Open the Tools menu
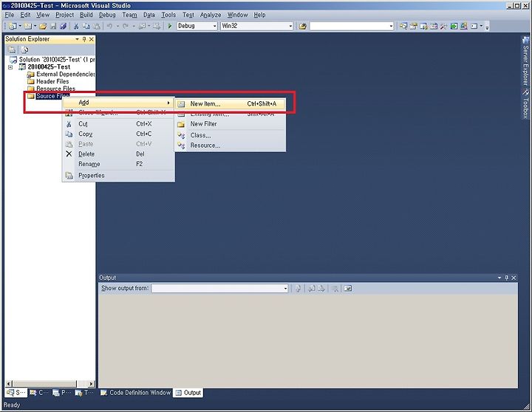The width and height of the screenshot is (532, 412). [x=168, y=15]
